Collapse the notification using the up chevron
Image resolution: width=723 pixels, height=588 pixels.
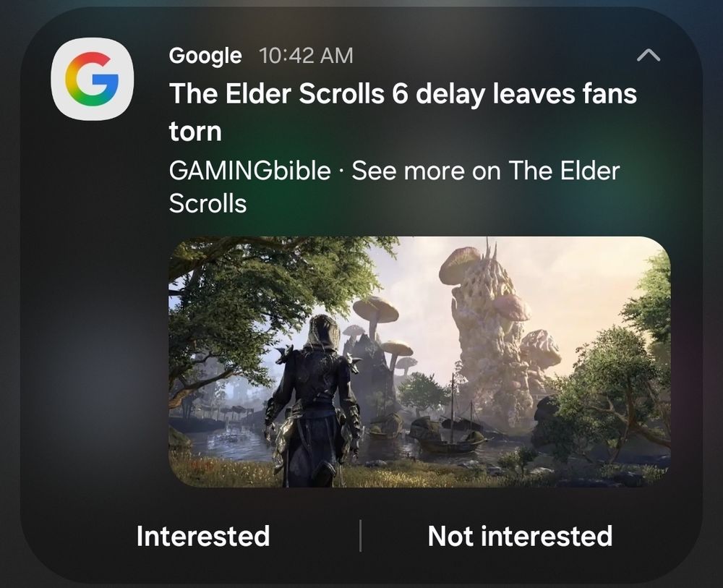click(x=649, y=56)
